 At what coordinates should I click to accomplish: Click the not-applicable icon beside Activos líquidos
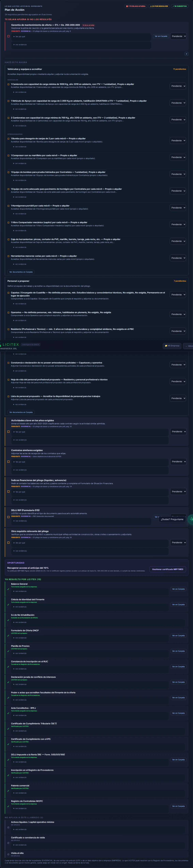tap(8, 827)
